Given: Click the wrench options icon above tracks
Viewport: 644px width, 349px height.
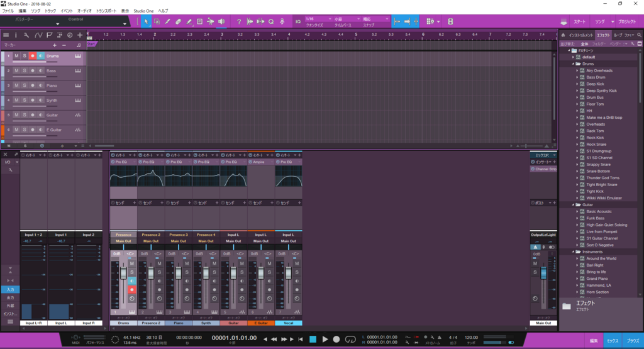Looking at the screenshot, I should point(26,35).
